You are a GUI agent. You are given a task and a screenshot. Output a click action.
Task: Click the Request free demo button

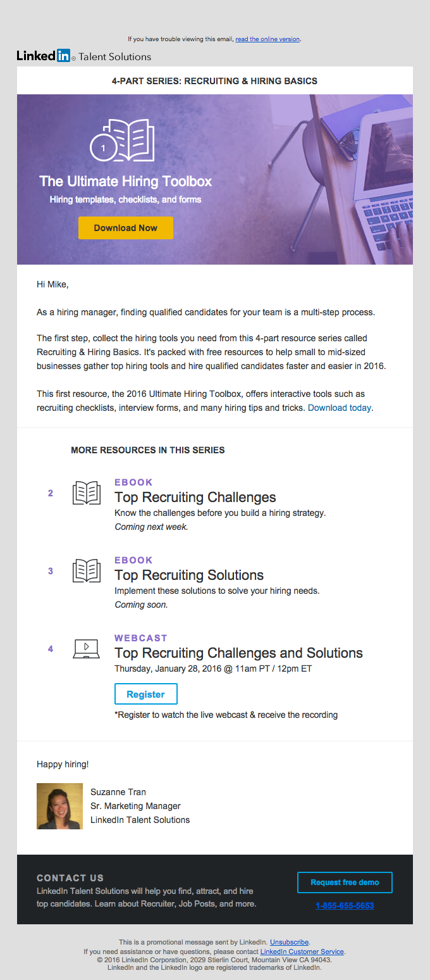(345, 883)
